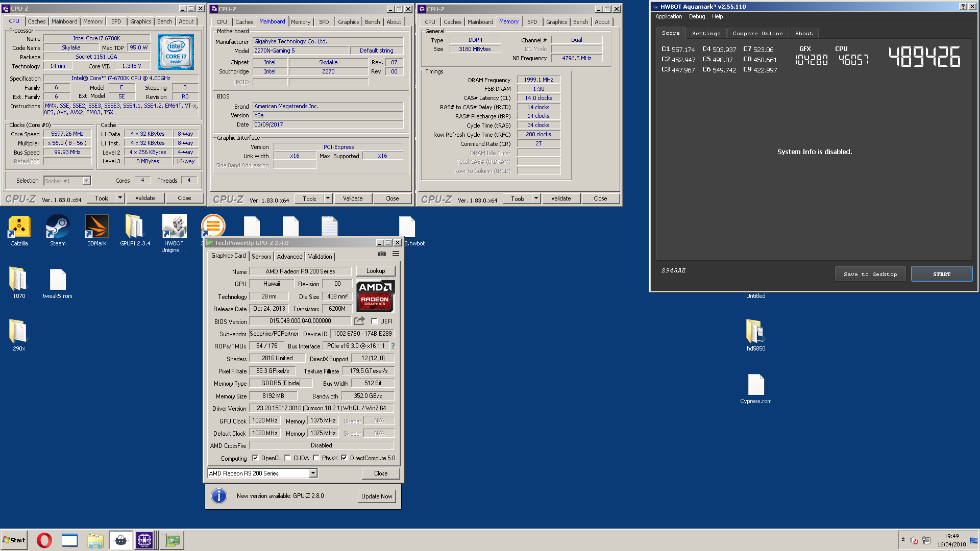Open the GPU-Z hamburger menu icon
This screenshot has width=980, height=551.
click(396, 254)
